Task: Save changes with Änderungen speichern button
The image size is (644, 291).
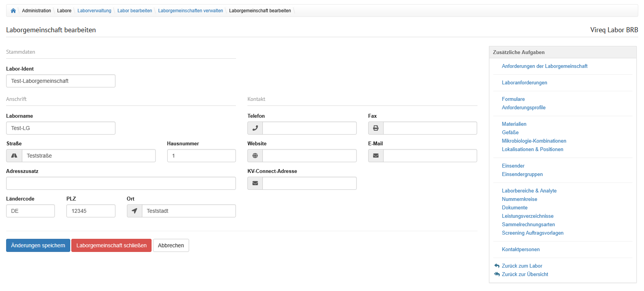Action: [x=38, y=245]
